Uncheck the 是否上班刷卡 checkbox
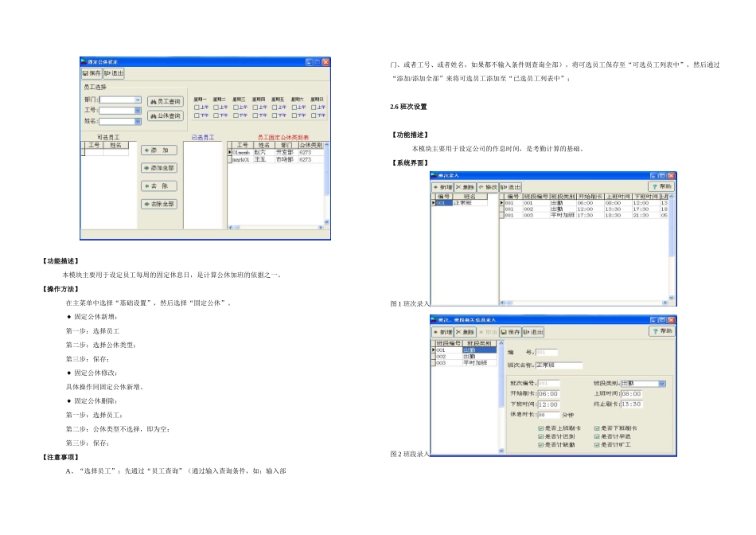 (541, 428)
